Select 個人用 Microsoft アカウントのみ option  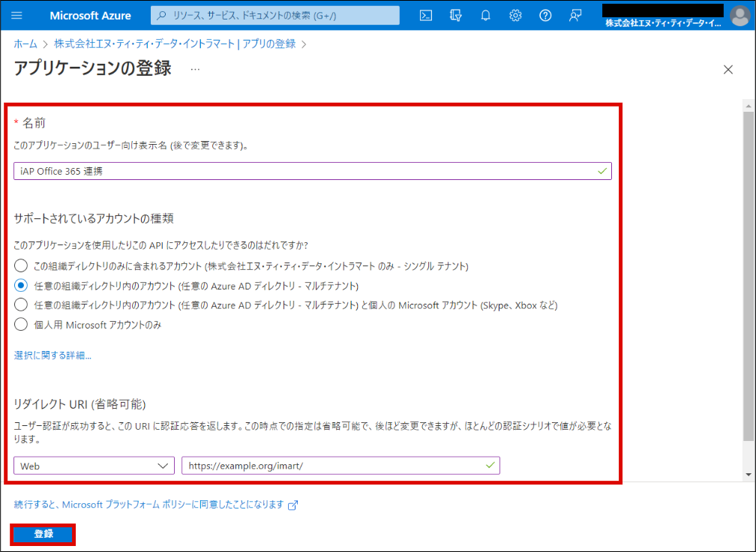point(21,325)
